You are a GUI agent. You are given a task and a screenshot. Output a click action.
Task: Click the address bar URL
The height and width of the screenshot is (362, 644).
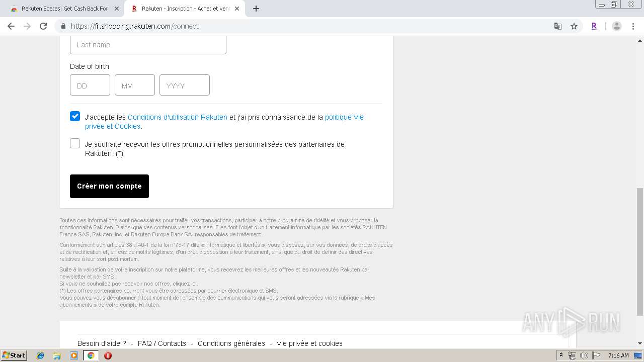pyautogui.click(x=135, y=26)
